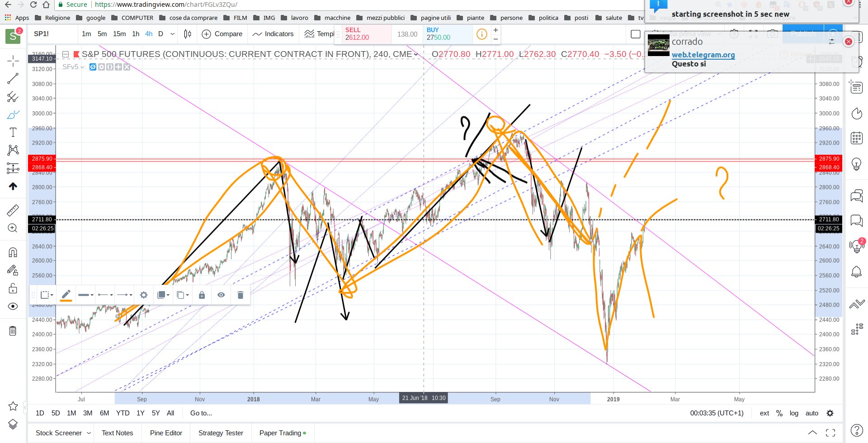Hide selected drawing with eye icon
Image resolution: width=868 pixels, height=443 pixels.
coord(221,295)
